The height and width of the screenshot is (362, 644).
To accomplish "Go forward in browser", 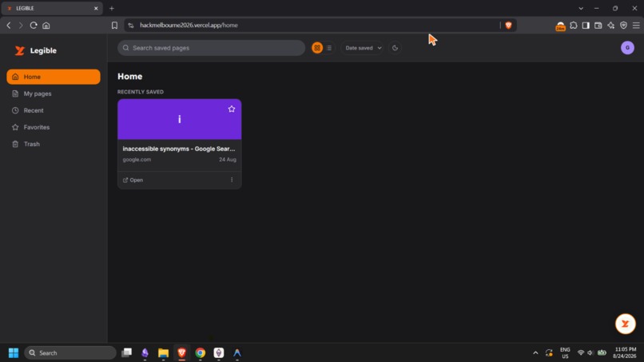I will (21, 26).
